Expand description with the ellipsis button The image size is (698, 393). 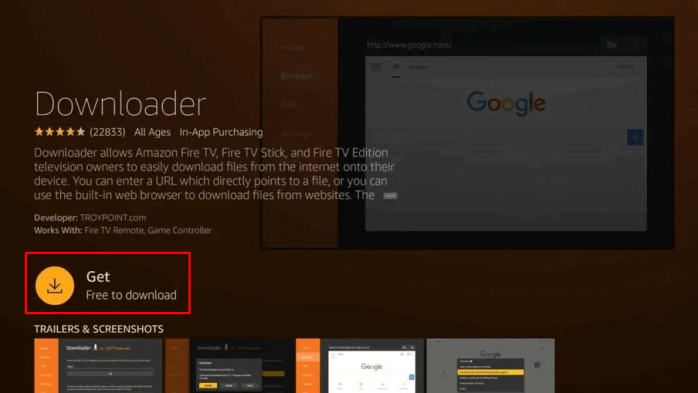tap(390, 196)
